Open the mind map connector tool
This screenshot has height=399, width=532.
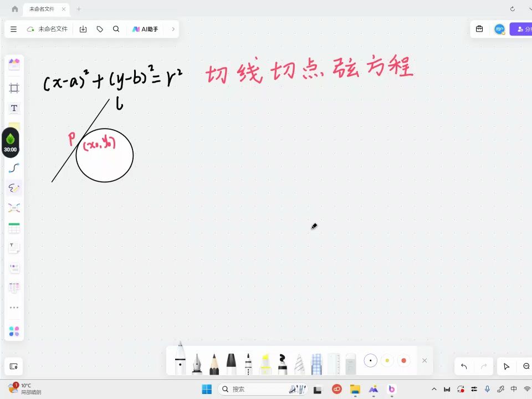coord(14,208)
